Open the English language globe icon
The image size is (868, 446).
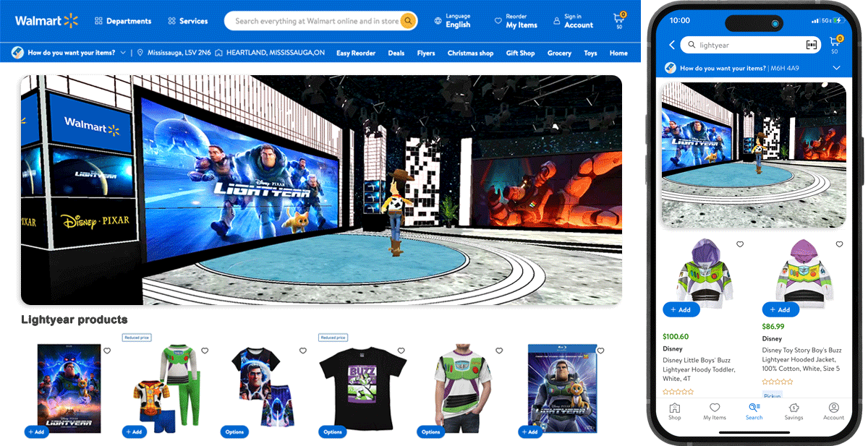tap(439, 21)
